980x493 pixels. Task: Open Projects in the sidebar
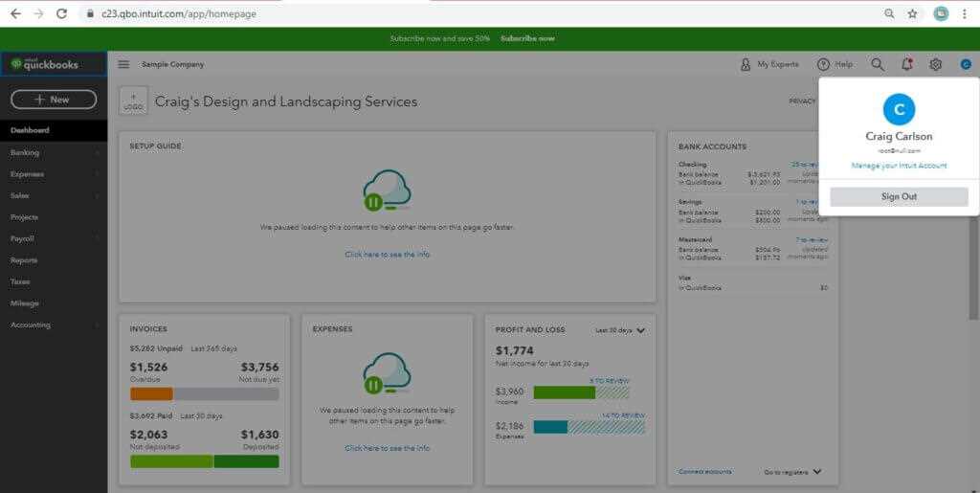(54, 217)
